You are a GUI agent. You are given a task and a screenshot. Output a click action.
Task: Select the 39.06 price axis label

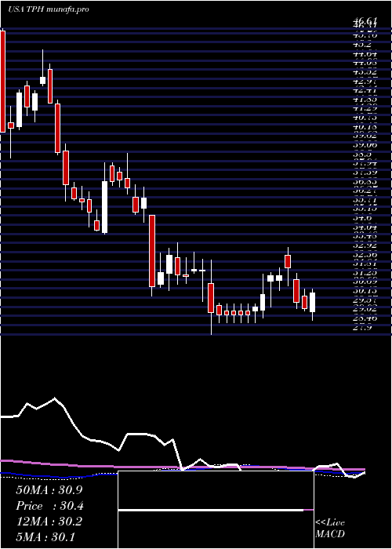[365, 145]
